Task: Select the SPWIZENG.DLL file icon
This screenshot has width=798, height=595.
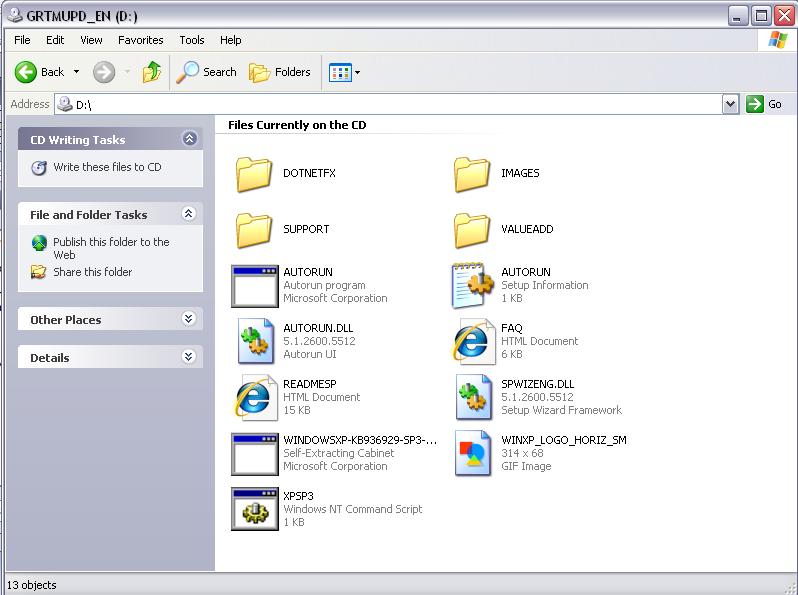Action: point(474,396)
